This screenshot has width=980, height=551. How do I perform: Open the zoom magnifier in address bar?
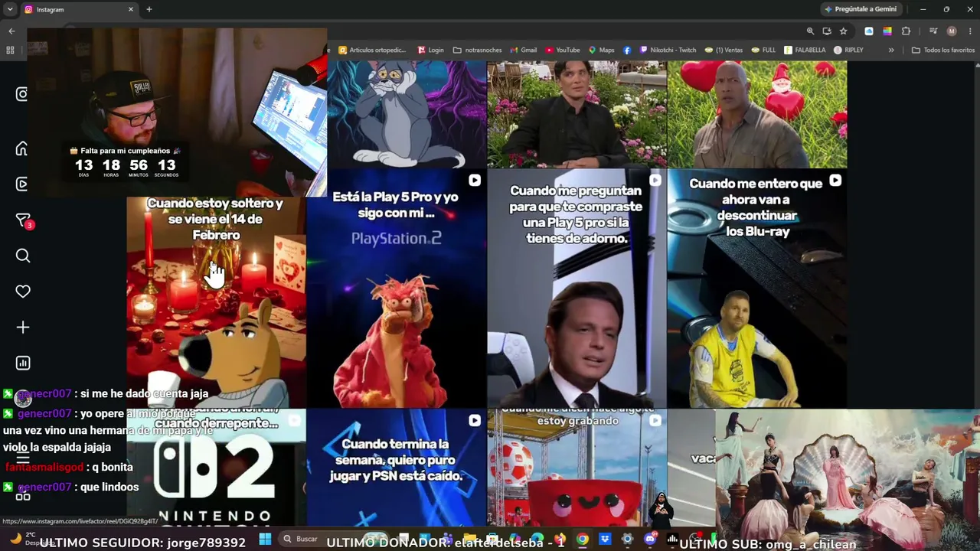click(810, 31)
